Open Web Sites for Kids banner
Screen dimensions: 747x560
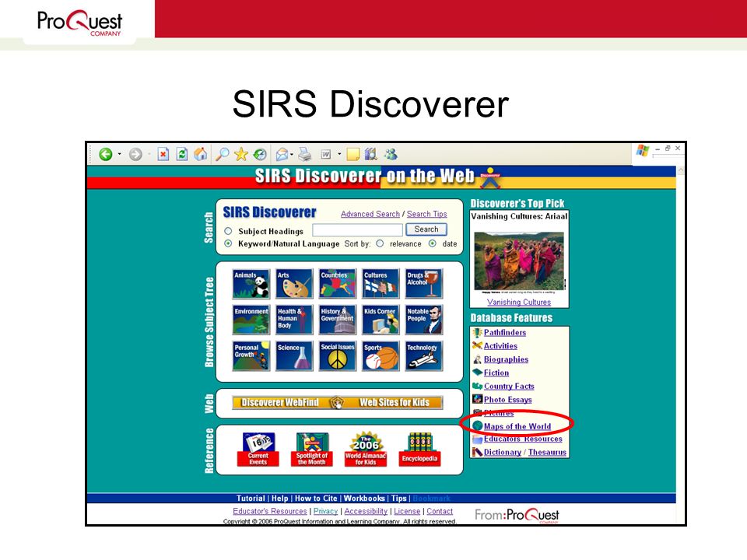(394, 402)
